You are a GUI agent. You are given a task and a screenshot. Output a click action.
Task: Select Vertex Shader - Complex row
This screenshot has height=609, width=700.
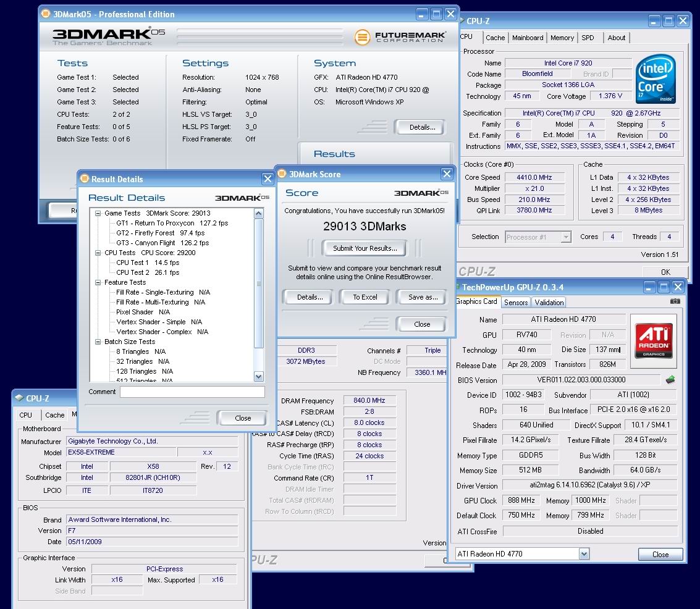(162, 332)
